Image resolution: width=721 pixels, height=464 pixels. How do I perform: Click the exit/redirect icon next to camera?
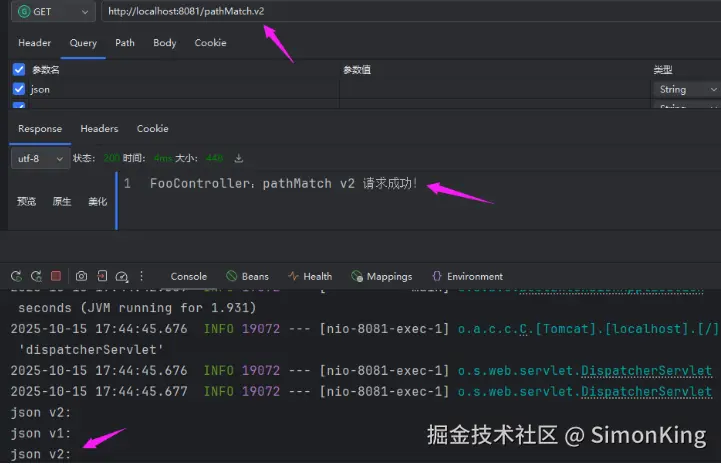pyautogui.click(x=102, y=275)
